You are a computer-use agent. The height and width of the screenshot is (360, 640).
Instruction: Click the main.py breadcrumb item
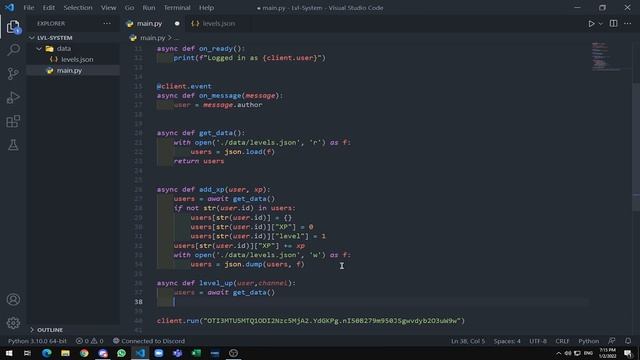pyautogui.click(x=152, y=38)
